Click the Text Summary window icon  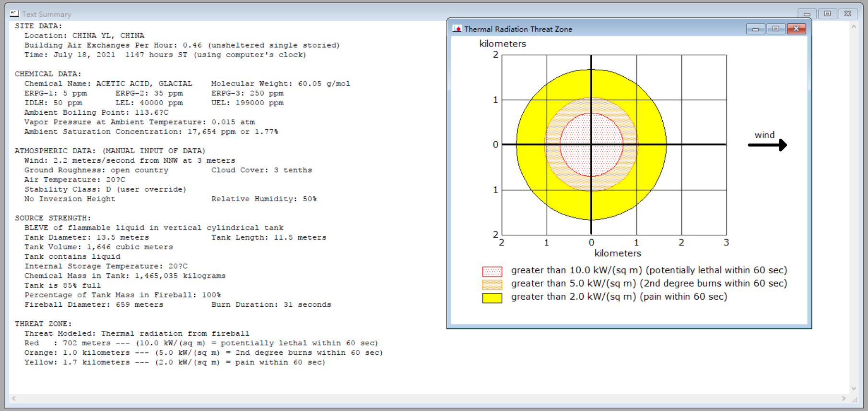14,14
